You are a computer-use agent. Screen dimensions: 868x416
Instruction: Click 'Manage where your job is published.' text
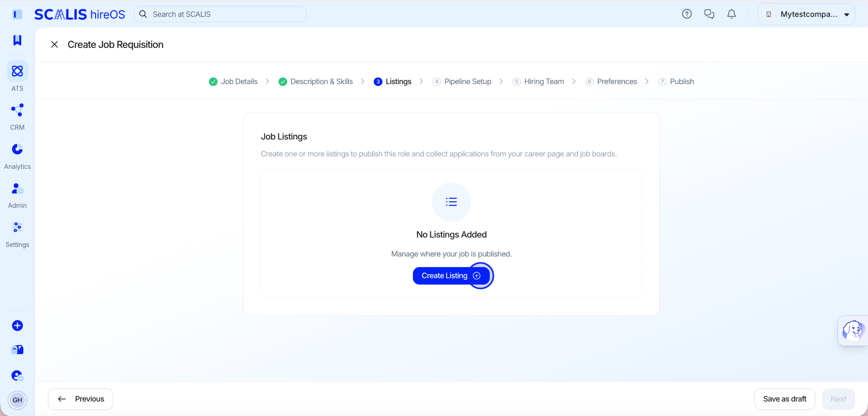click(451, 254)
